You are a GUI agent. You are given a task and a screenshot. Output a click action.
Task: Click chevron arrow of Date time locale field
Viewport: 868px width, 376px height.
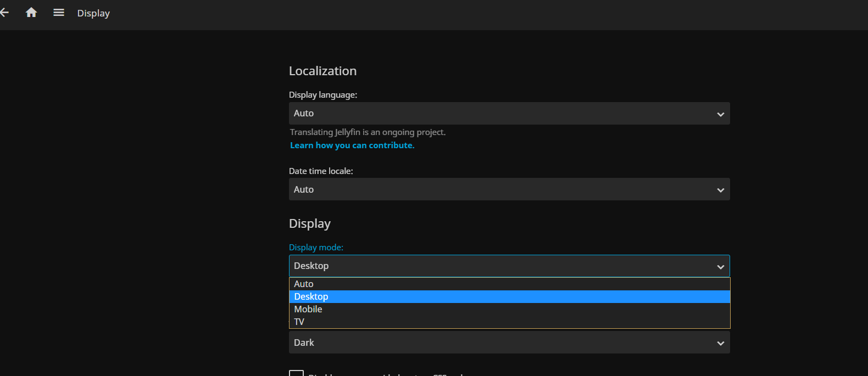(x=720, y=190)
